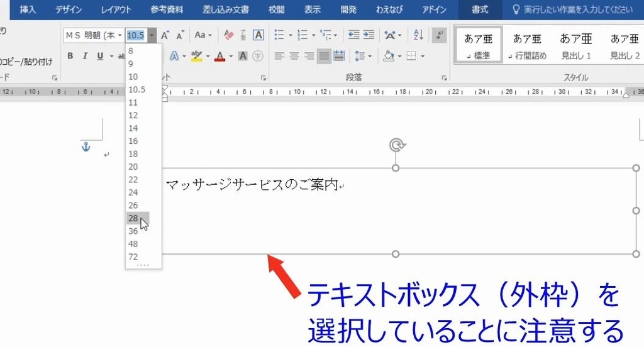The width and height of the screenshot is (644, 347).
Task: Click the Enclose Characters icon
Action: 257,56
